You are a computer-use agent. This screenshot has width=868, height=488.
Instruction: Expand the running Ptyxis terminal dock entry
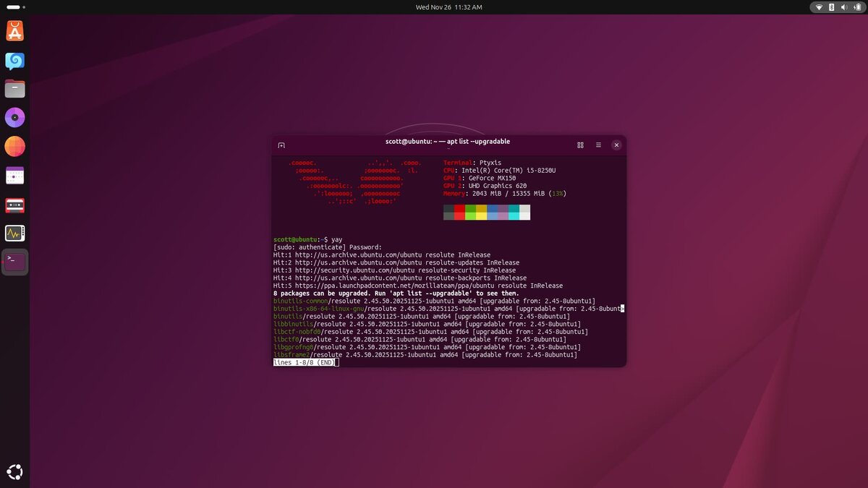click(x=14, y=262)
